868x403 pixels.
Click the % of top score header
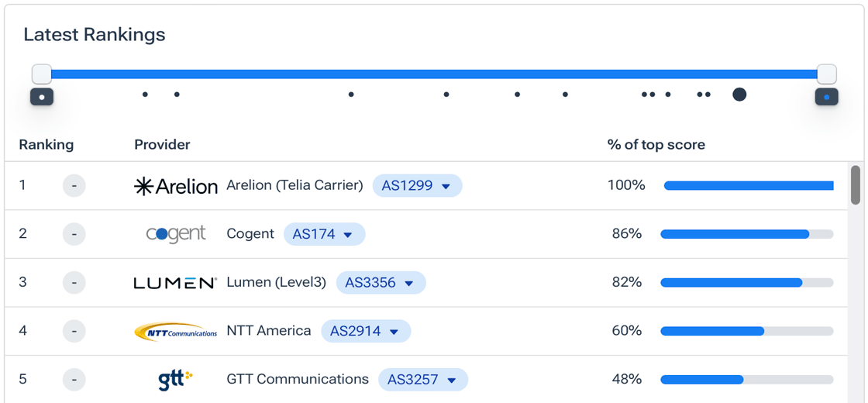pos(656,145)
